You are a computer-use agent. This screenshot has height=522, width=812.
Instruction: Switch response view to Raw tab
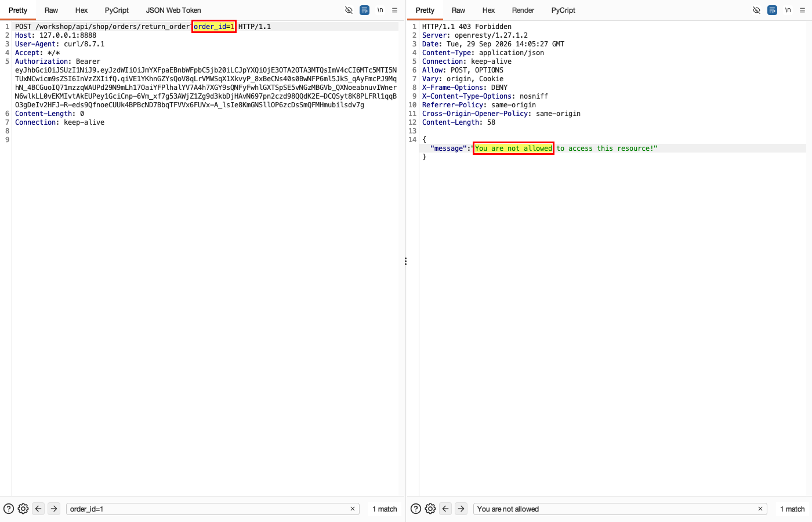[x=458, y=10]
